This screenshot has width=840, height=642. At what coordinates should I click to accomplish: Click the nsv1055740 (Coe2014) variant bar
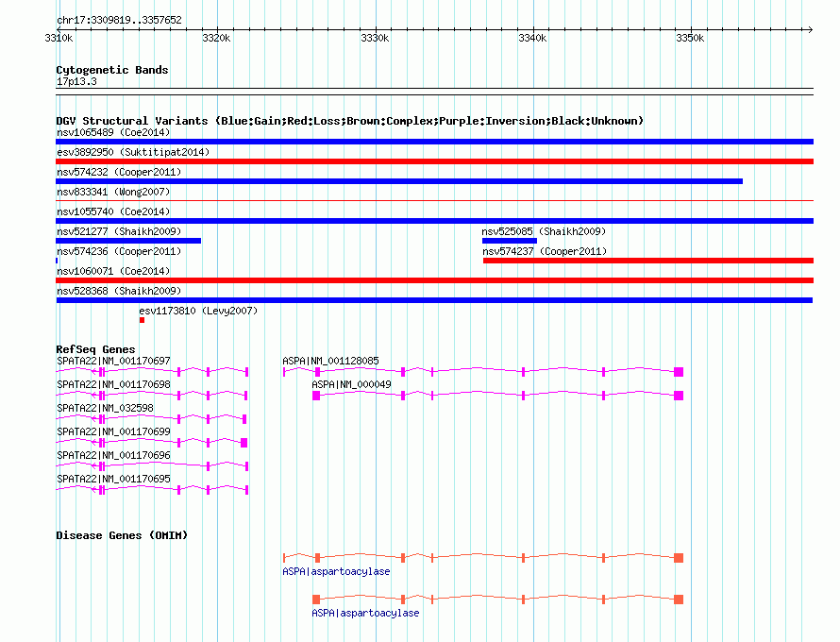(x=434, y=221)
